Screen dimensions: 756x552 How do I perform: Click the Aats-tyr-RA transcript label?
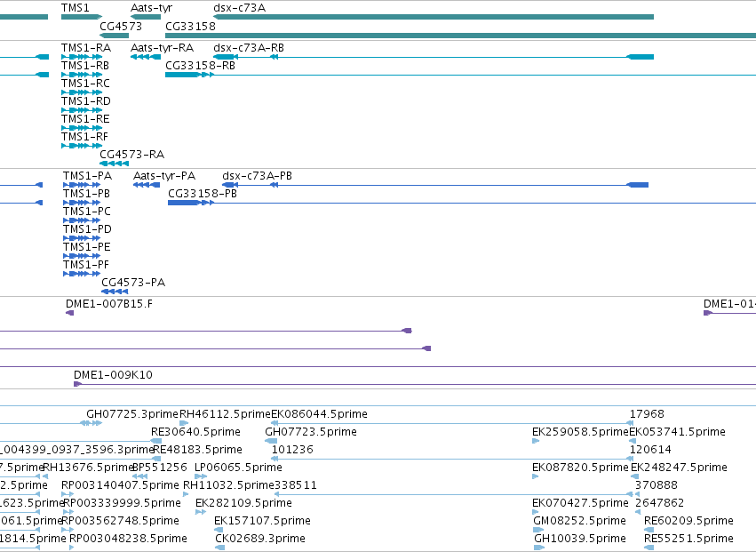(162, 48)
